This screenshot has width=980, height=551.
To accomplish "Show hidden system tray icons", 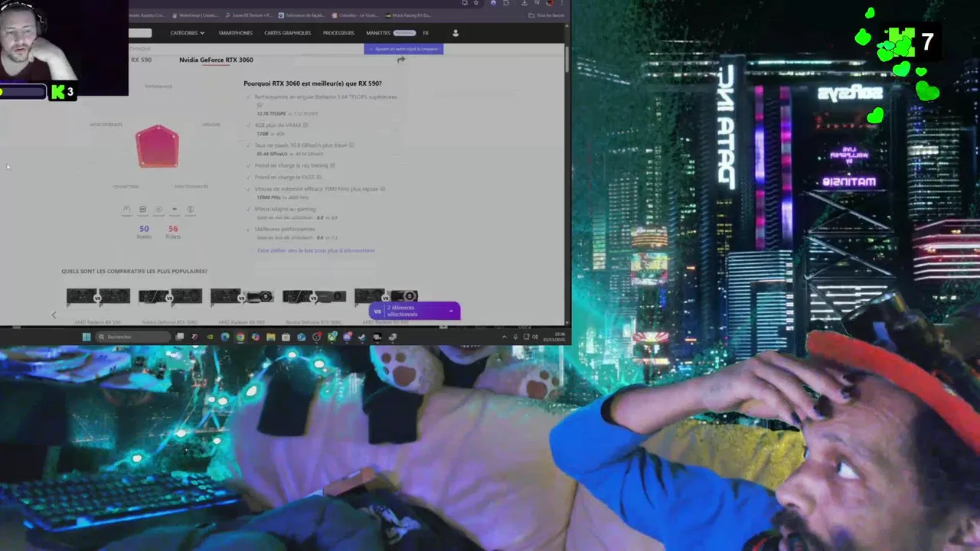I will [x=504, y=337].
